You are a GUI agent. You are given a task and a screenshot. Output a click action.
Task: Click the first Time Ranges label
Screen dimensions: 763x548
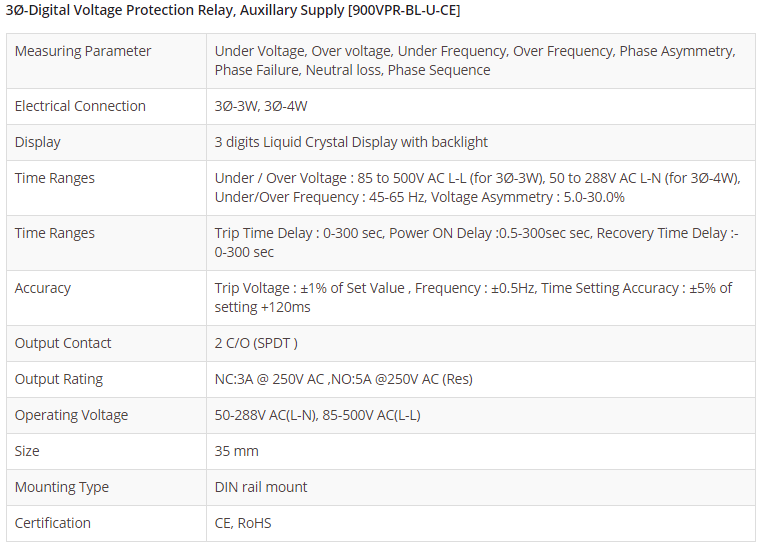coord(55,178)
